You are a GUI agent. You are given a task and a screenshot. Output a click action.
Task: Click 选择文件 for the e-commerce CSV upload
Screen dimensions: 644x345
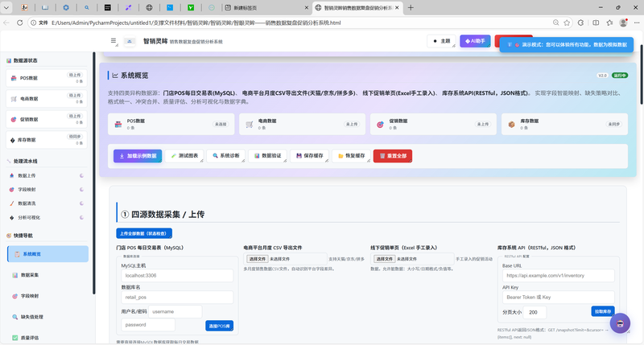point(257,259)
